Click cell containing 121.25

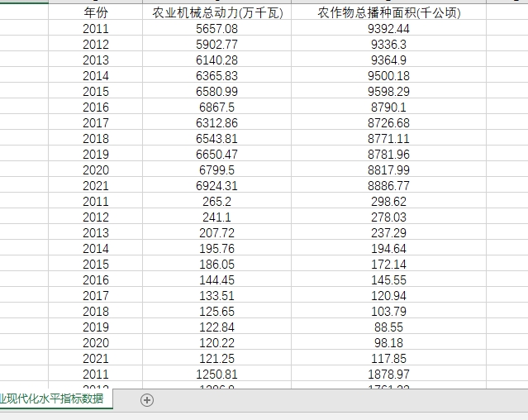[x=216, y=359]
